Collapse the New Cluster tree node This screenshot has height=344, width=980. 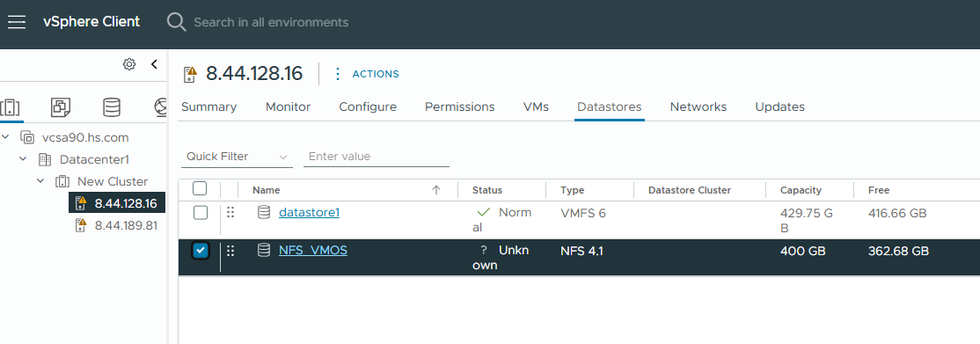(40, 181)
